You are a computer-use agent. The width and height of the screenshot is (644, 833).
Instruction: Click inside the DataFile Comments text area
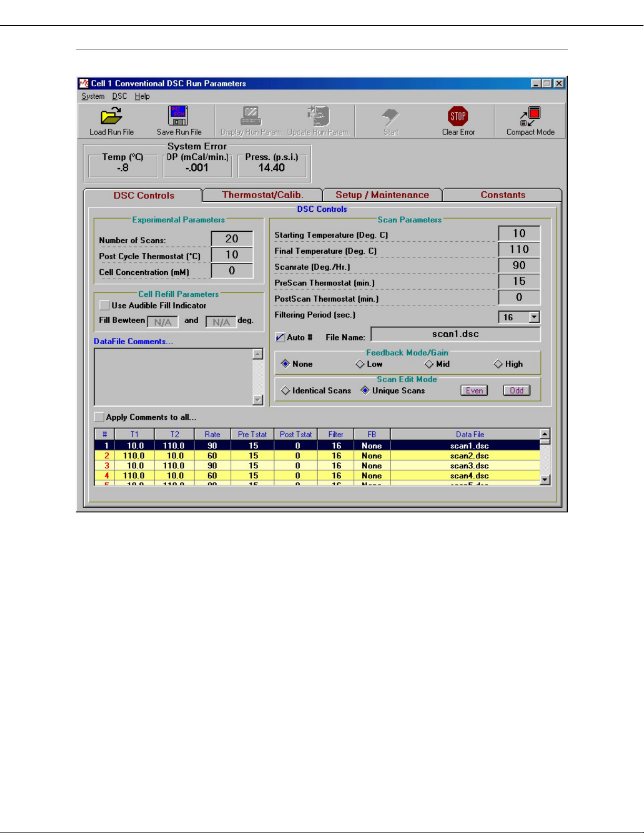pos(173,377)
